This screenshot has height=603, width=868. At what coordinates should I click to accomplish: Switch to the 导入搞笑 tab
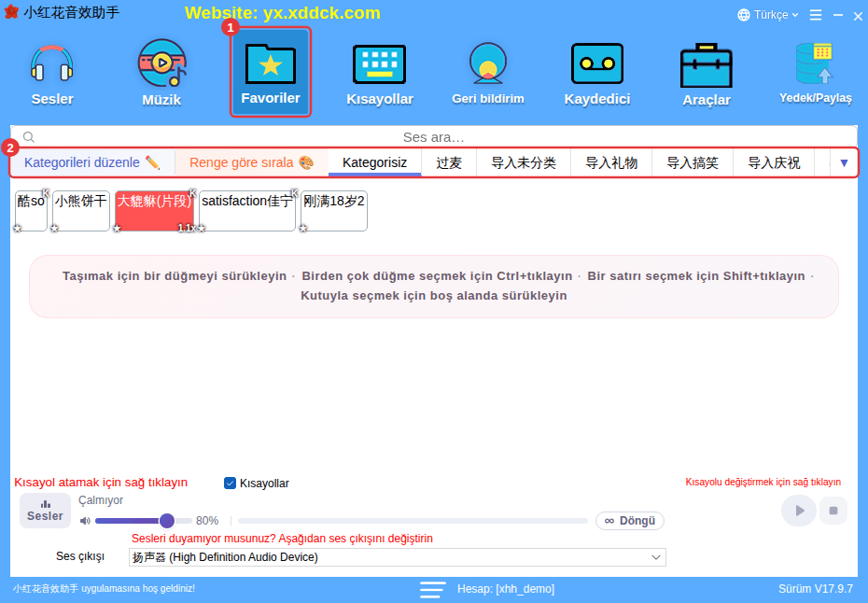pyautogui.click(x=693, y=162)
